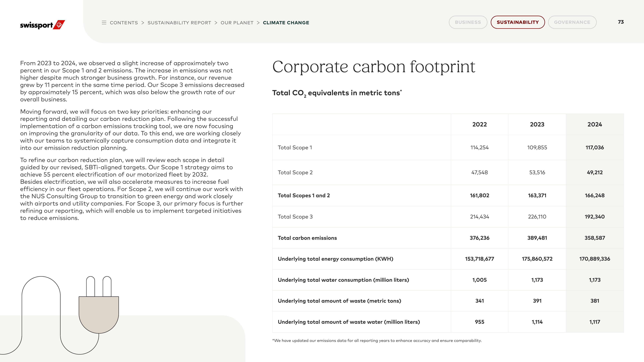Viewport: 644px width, 362px height.
Task: Select value 226,110 in the table
Action: tap(537, 217)
